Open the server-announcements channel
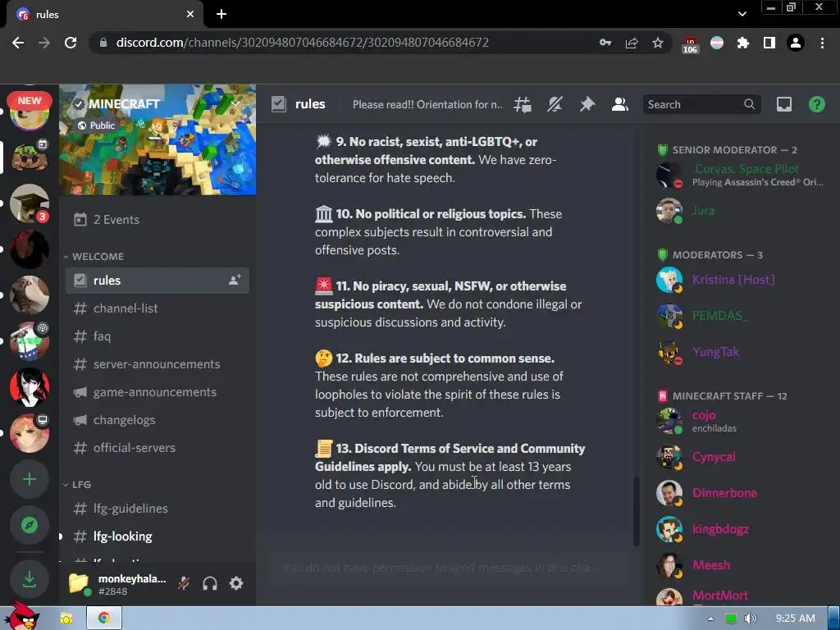Screen dimensions: 840x630 pyautogui.click(x=157, y=364)
